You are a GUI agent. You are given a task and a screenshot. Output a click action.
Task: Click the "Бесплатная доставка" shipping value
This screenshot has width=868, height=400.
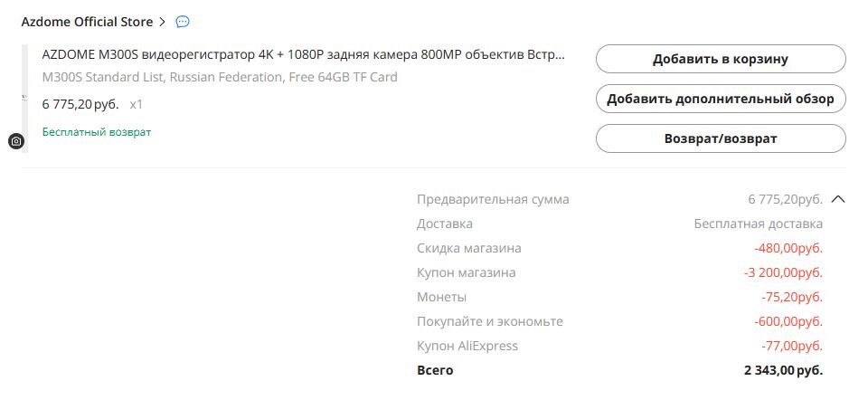(758, 224)
